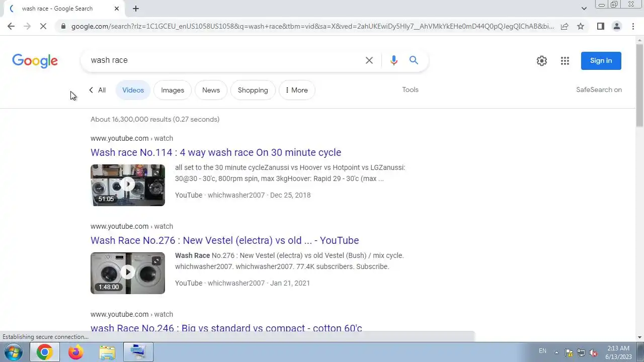Show hidden system tray icons
Image resolution: width=644 pixels, height=362 pixels.
(556, 352)
